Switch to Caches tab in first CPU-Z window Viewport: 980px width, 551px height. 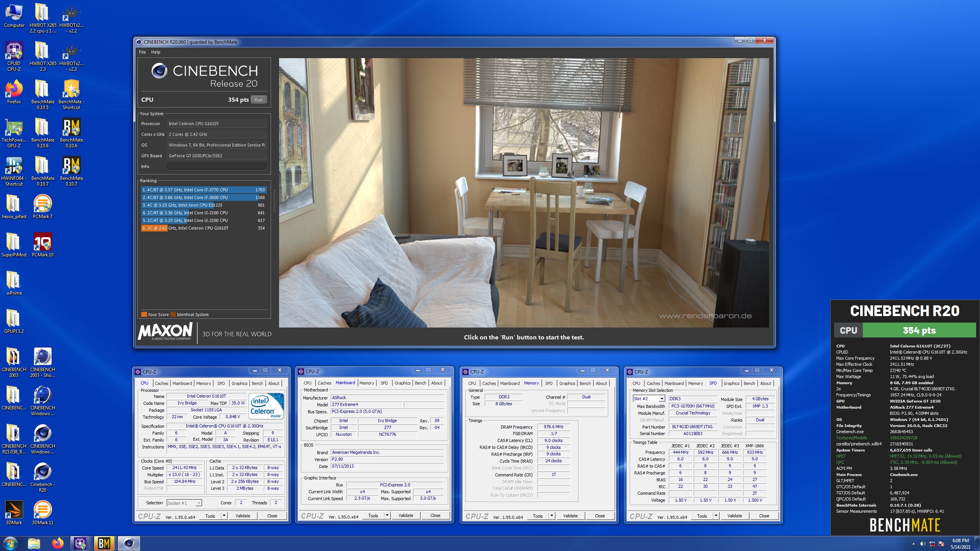pos(161,383)
